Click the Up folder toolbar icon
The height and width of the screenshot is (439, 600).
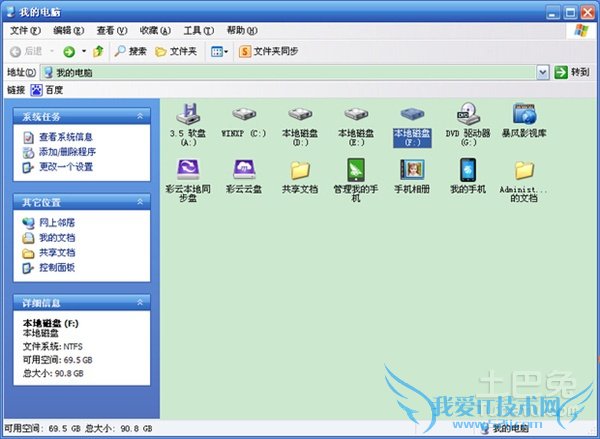point(98,51)
